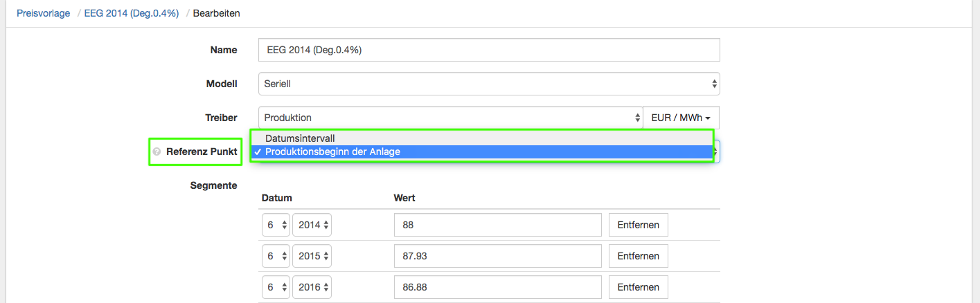Open EEG 2014 (Deg.0.4%) breadcrumb link
Viewport: 980px width, 303px height.
click(130, 13)
